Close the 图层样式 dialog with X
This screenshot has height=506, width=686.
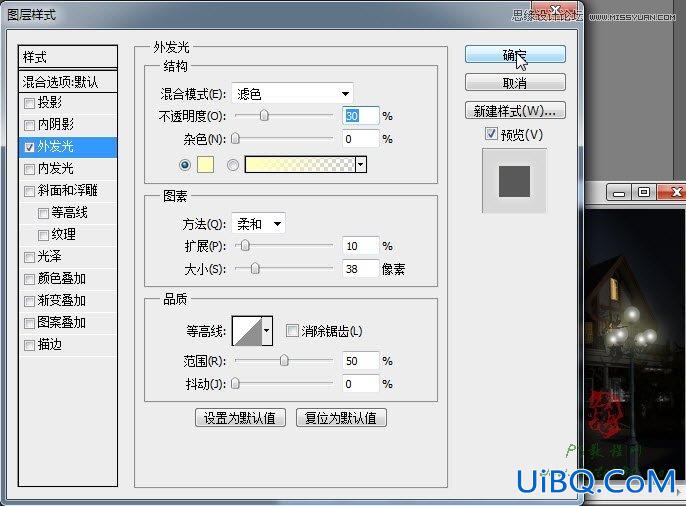(556, 10)
